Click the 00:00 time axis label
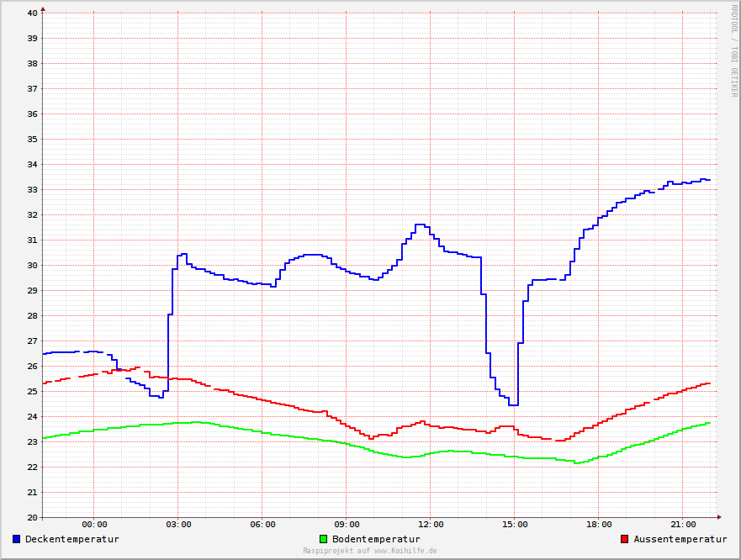 coord(94,526)
